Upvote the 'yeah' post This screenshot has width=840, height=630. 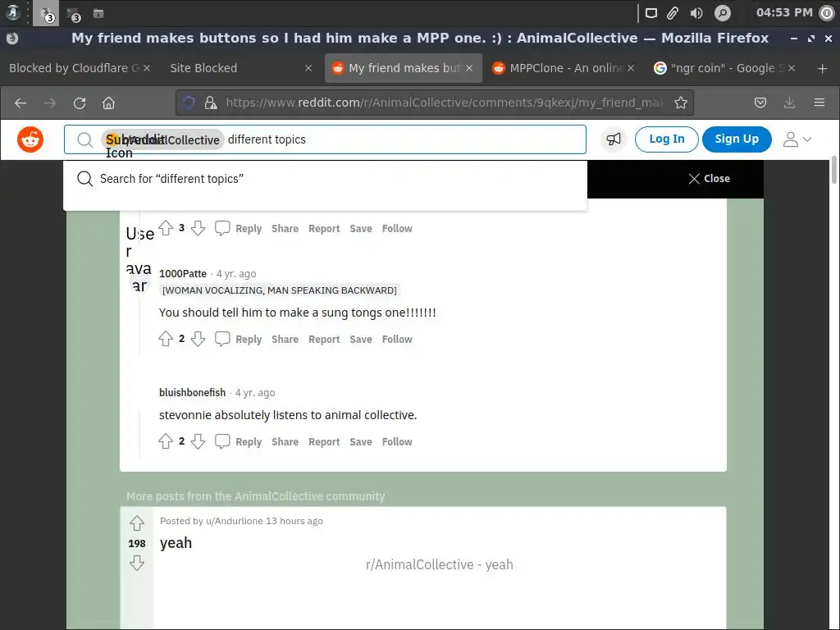pos(137,523)
